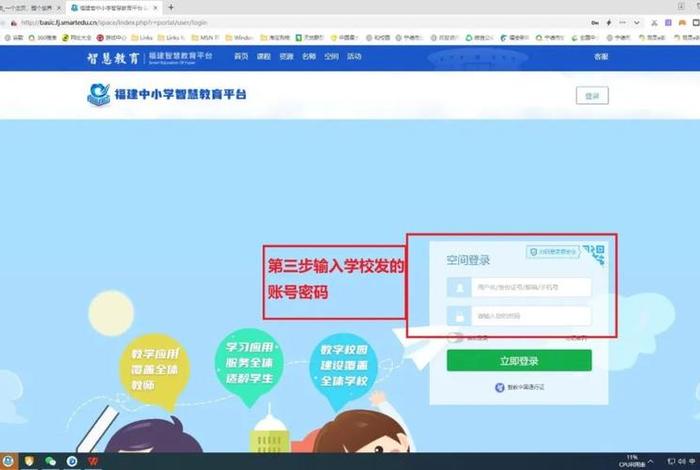Open 名师 in the blue navigation bar
Image resolution: width=700 pixels, height=470 pixels.
point(309,57)
